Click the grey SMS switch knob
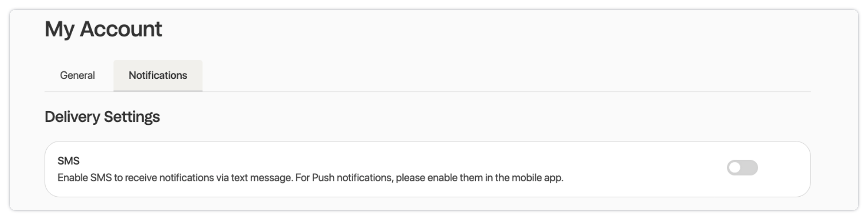 click(x=735, y=167)
